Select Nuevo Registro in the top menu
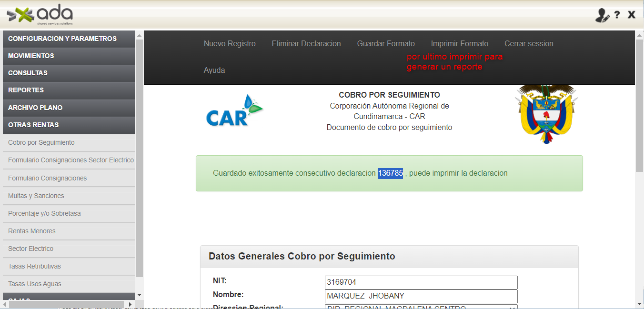This screenshot has height=309, width=644. pos(230,43)
